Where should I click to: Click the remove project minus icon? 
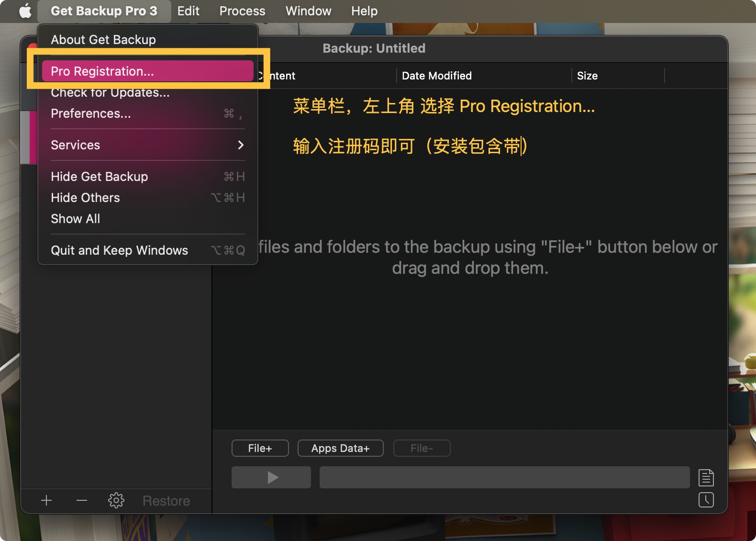[x=82, y=500]
